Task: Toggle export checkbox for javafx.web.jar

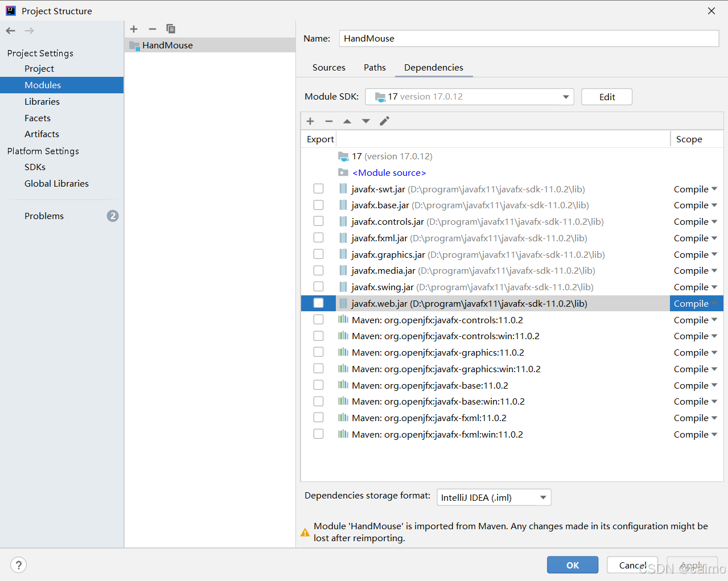Action: coord(318,303)
